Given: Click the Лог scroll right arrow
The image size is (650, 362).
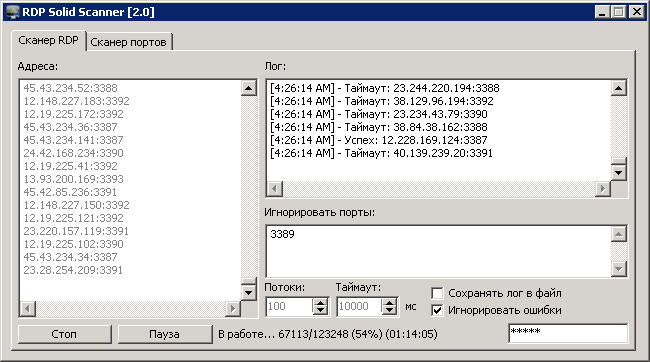Looking at the screenshot, I should point(603,189).
